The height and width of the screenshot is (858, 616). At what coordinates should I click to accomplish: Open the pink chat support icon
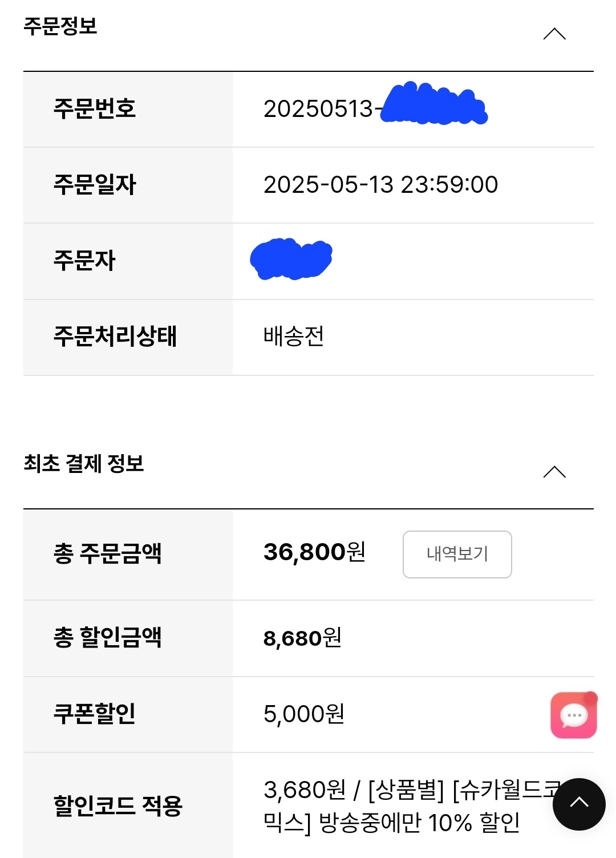(573, 715)
